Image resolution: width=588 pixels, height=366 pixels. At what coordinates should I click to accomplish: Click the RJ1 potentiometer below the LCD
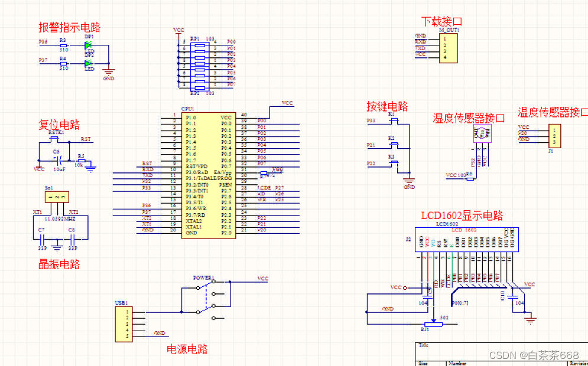pyautogui.click(x=434, y=323)
